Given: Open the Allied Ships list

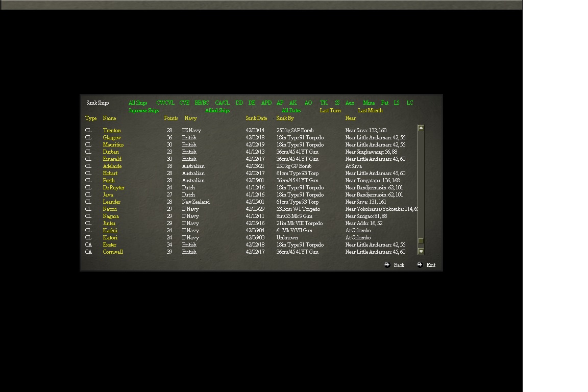Looking at the screenshot, I should click(217, 110).
